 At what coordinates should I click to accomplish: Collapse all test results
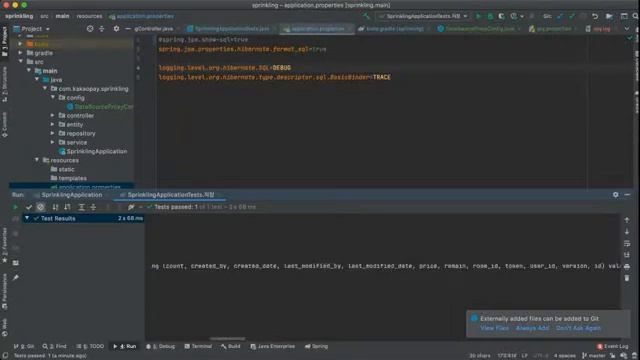93,207
